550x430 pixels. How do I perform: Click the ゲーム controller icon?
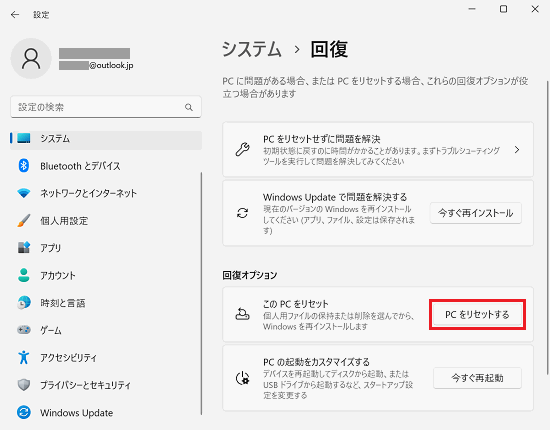tap(24, 330)
